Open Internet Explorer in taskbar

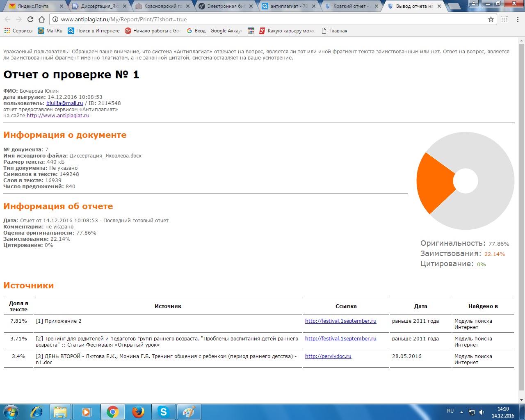coord(37,412)
